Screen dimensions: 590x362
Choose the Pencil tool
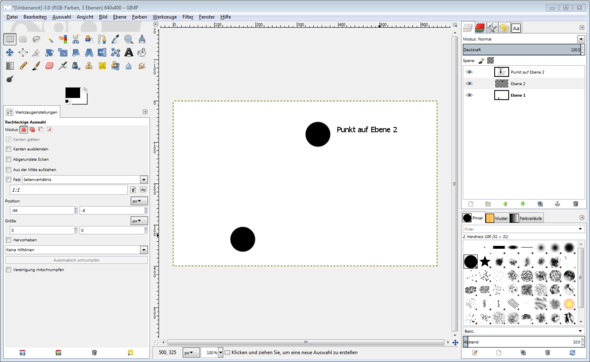click(x=23, y=66)
